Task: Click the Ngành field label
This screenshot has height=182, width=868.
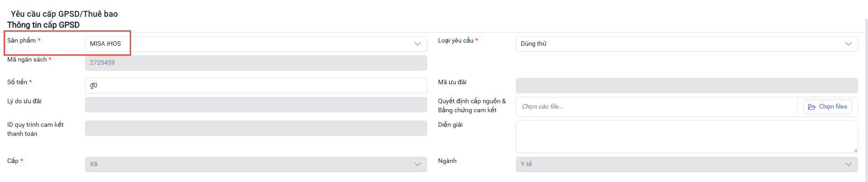Action: point(447,161)
